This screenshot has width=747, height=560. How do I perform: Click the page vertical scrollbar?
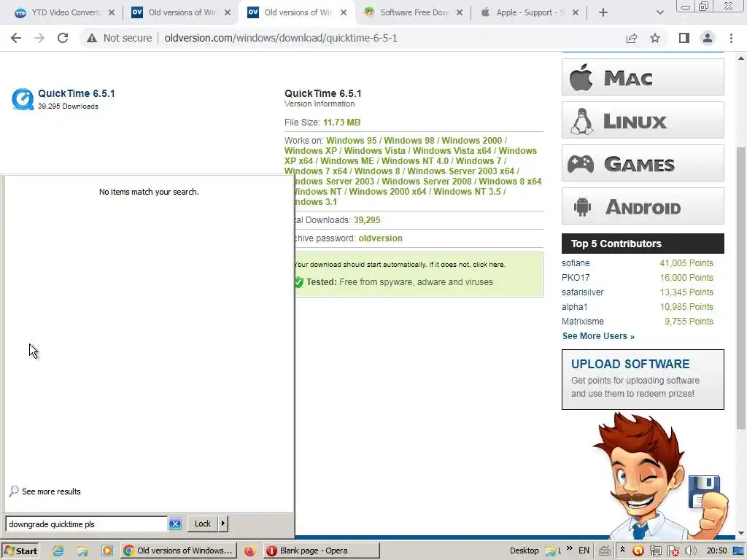[741, 287]
